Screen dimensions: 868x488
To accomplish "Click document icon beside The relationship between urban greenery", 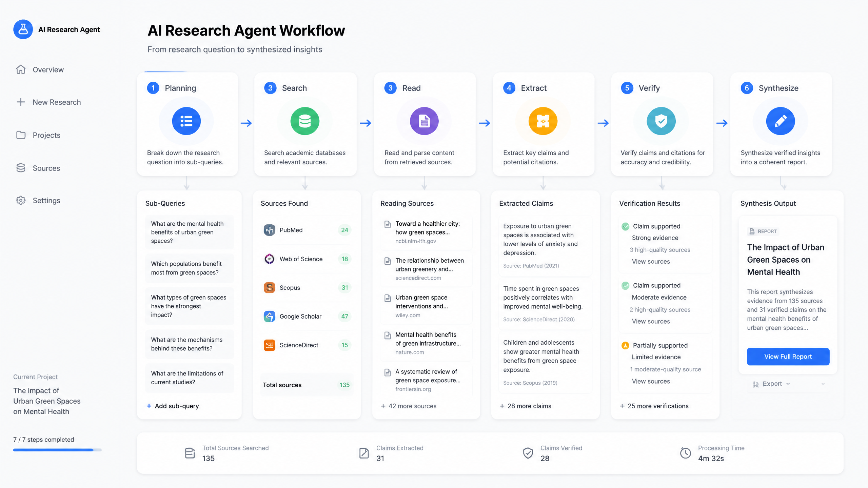I will (388, 261).
